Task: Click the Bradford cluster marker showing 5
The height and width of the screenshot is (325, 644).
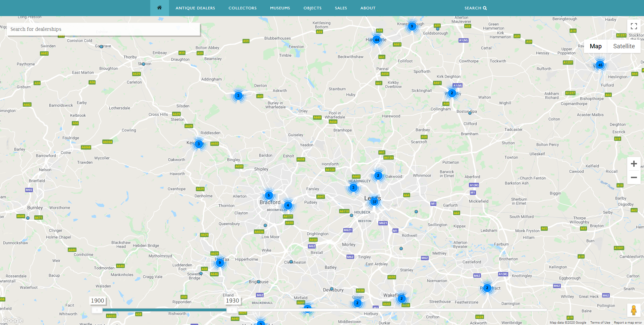Action: [x=269, y=195]
